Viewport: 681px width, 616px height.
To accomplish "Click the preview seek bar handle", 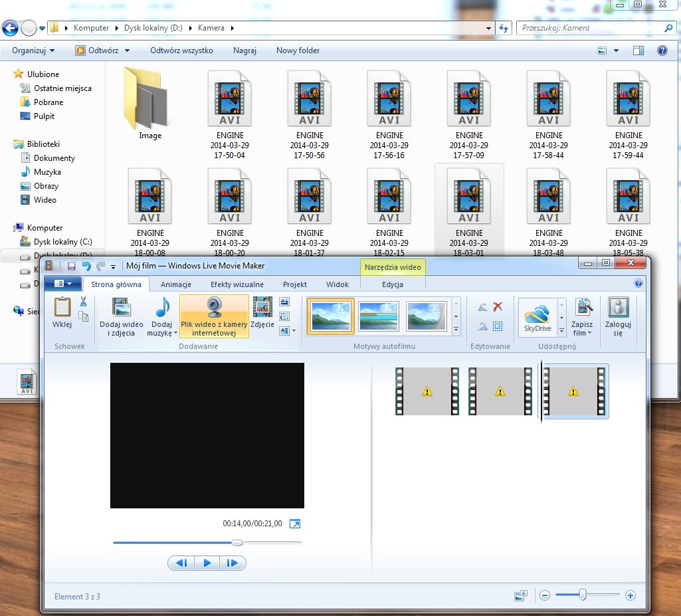I will (237, 543).
